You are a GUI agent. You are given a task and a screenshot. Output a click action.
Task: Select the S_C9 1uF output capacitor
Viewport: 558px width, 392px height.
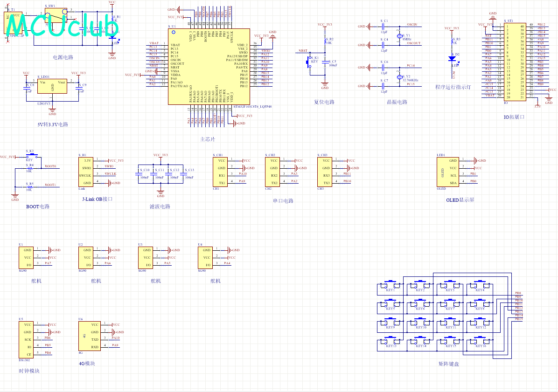[x=79, y=88]
